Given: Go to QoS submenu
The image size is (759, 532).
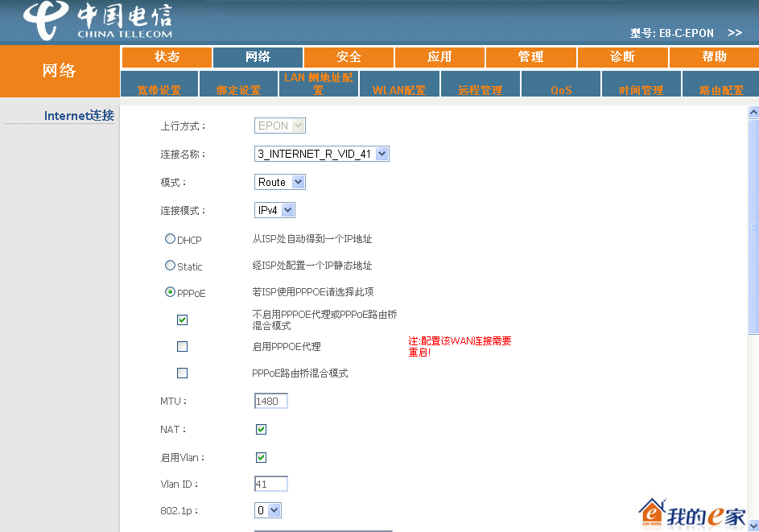Looking at the screenshot, I should 561,85.
